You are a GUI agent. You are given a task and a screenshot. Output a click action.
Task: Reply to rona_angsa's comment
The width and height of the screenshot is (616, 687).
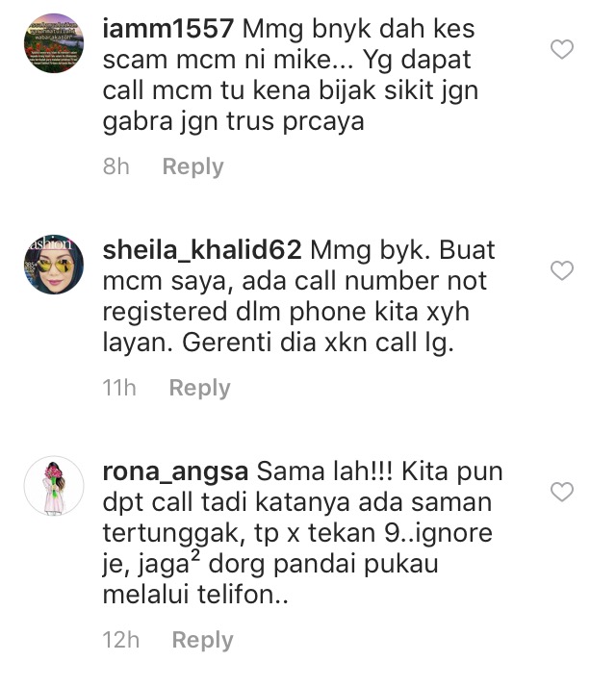tap(202, 640)
